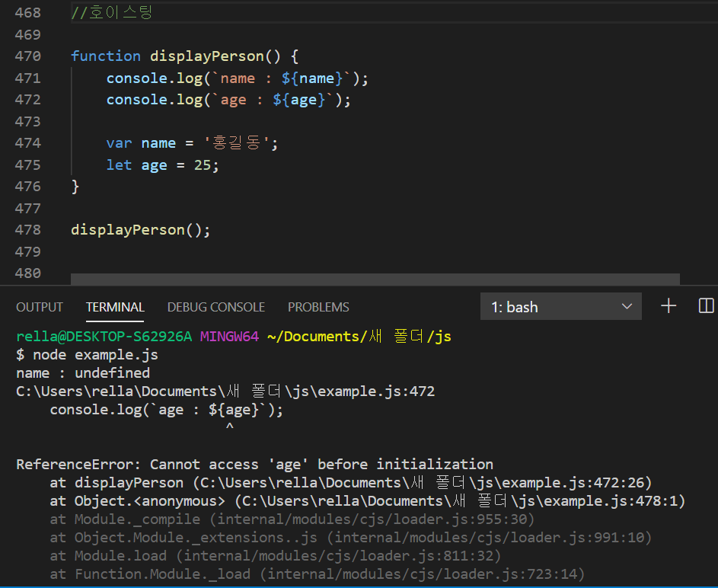This screenshot has height=588, width=718.
Task: Click the 'at Object.Module._extensions..js' stack line
Action: point(351,538)
